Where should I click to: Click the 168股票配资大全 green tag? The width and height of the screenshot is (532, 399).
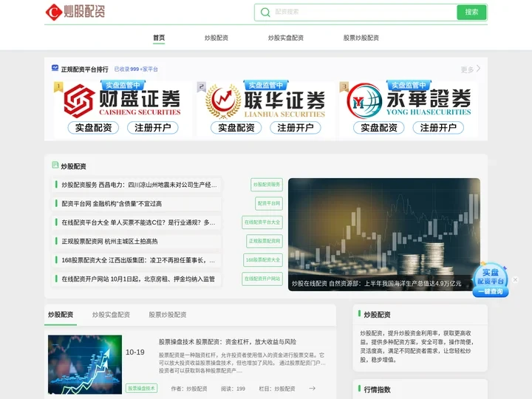click(x=263, y=260)
